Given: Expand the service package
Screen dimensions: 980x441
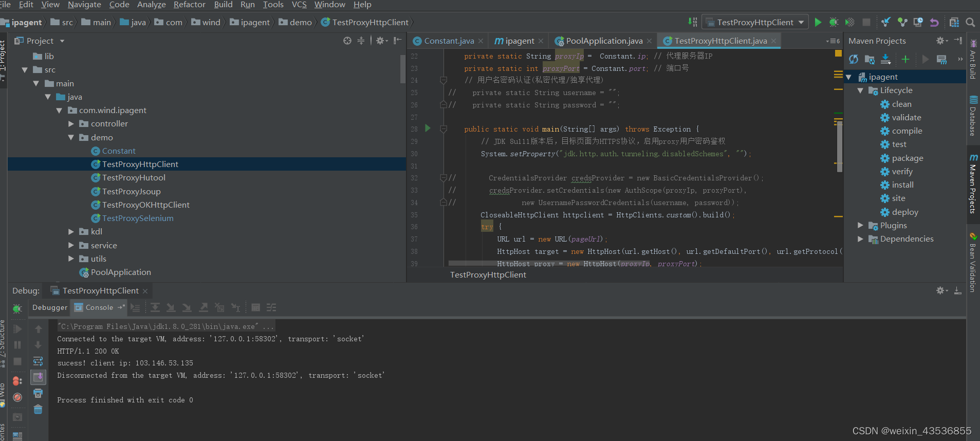Looking at the screenshot, I should [71, 245].
